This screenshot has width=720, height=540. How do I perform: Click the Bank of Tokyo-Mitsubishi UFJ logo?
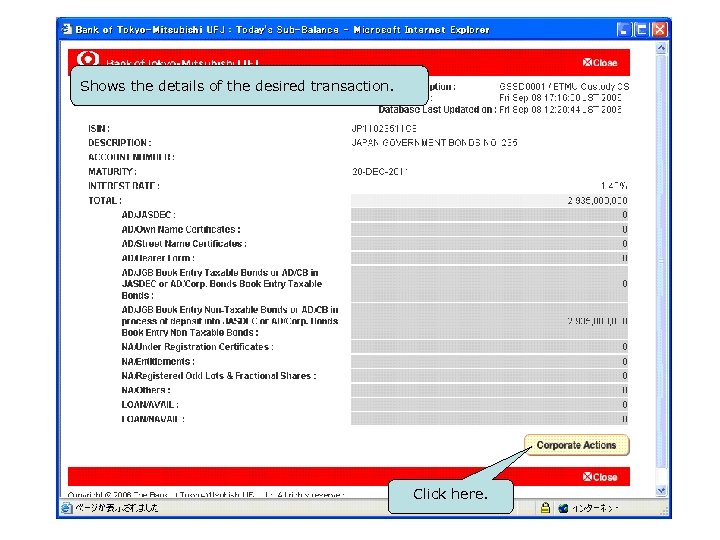(88, 58)
